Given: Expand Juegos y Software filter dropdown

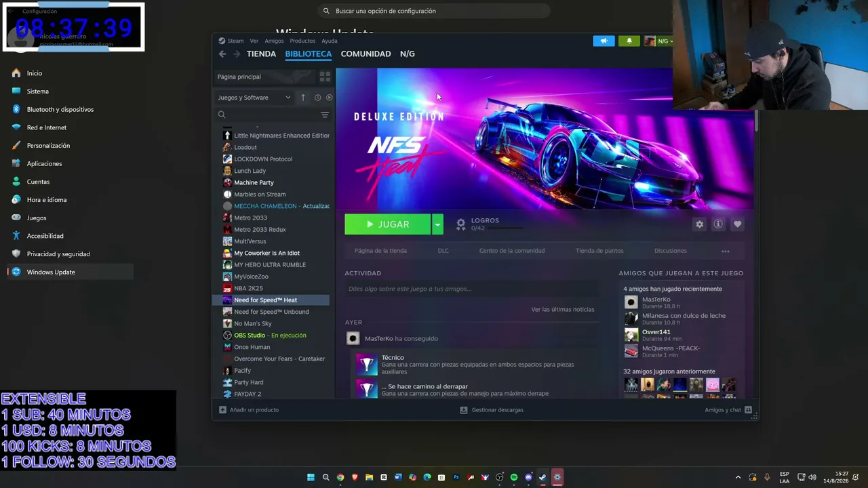Looking at the screenshot, I should [254, 98].
